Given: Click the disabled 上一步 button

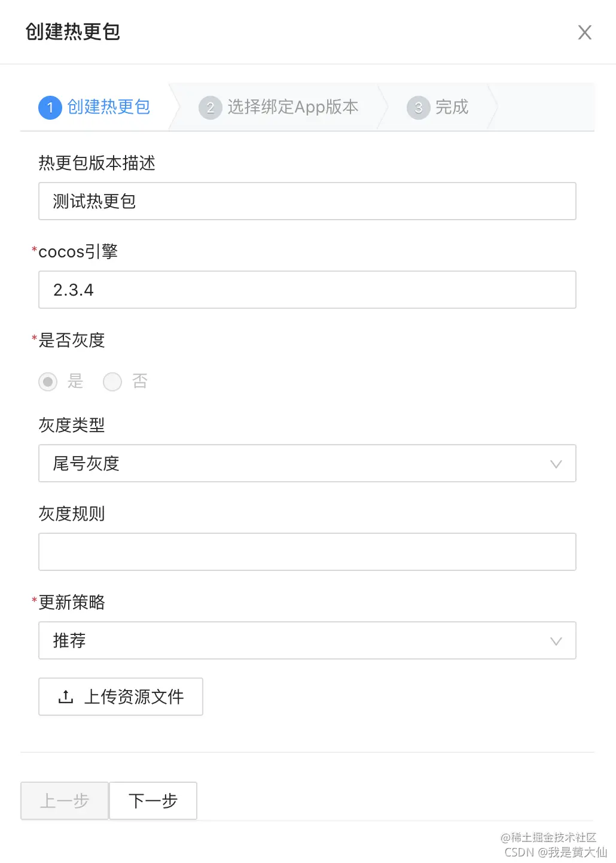Looking at the screenshot, I should pos(64,801).
